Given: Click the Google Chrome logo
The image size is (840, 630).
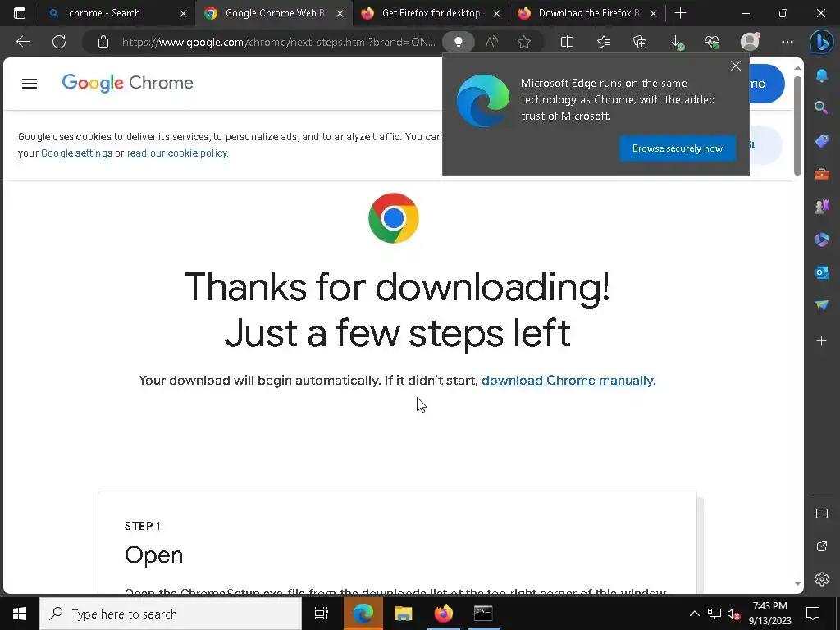Looking at the screenshot, I should pos(127,83).
